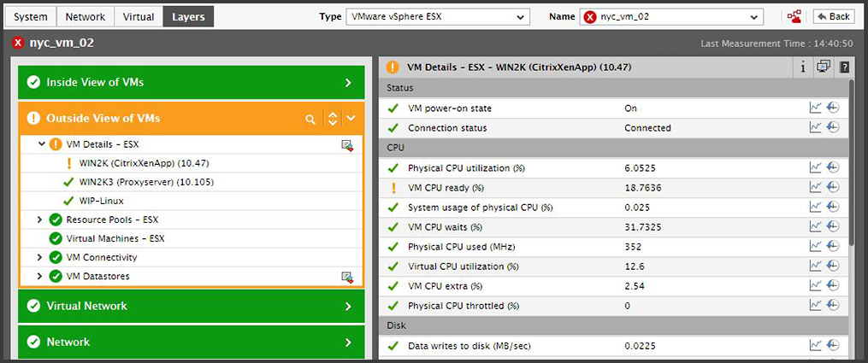Viewport: 868px width, 363px height.
Task: Open history clock for VM CPU ready (%)
Action: pos(833,187)
